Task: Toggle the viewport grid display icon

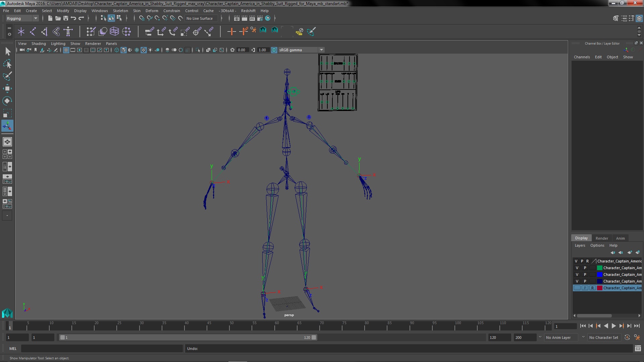Action: [66, 50]
